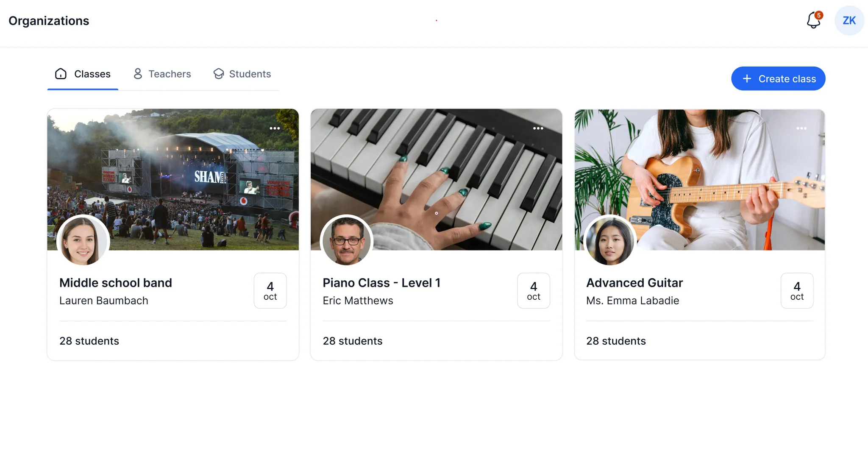This screenshot has width=868, height=474.
Task: Click the concert stage cover image
Action: click(173, 180)
